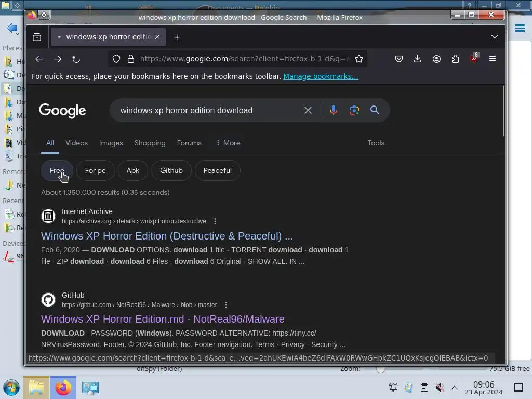Open notifications bell in system tray
Viewport: 532px width, 399px height.
point(393,388)
